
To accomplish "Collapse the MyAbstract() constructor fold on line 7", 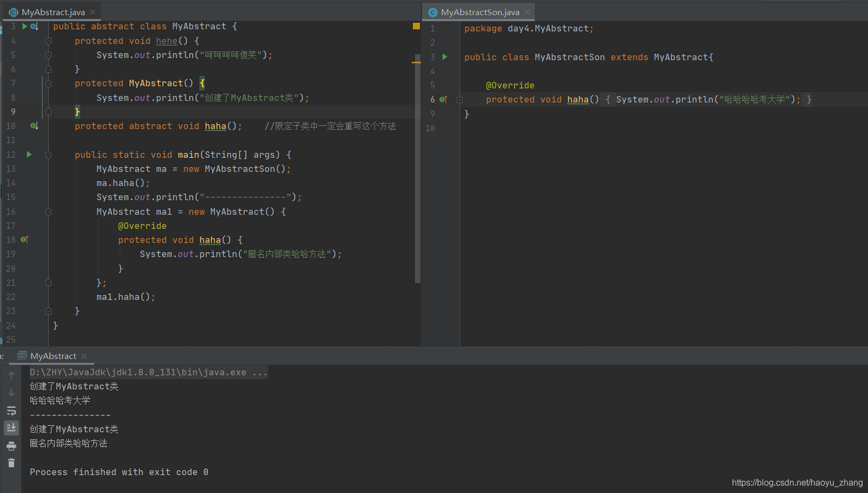I will [48, 84].
